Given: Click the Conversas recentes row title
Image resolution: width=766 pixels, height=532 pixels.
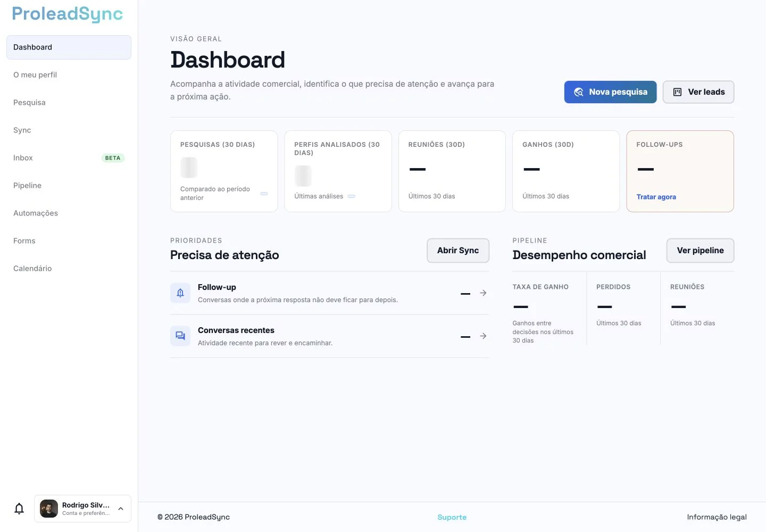Looking at the screenshot, I should [236, 330].
